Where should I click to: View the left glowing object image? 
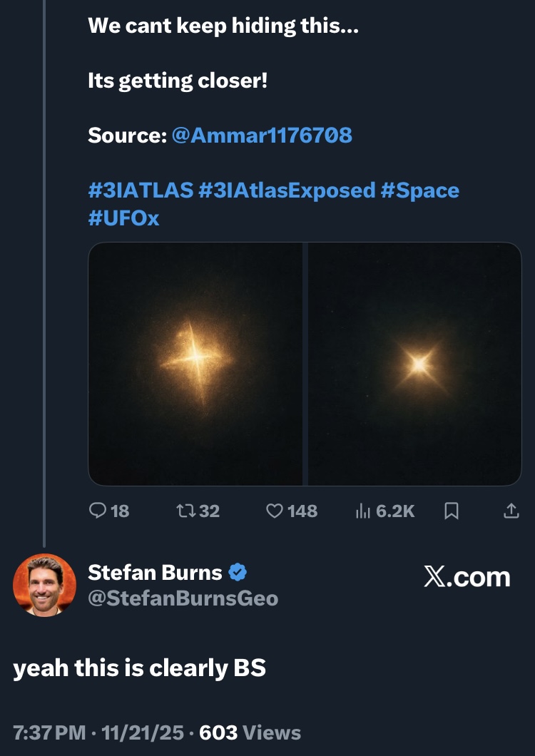pyautogui.click(x=195, y=364)
